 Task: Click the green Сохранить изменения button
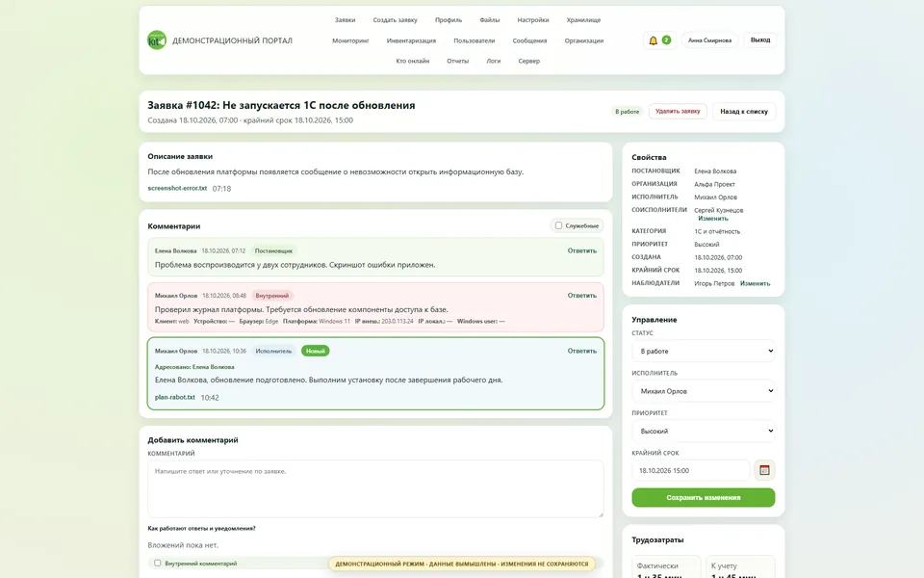click(703, 497)
